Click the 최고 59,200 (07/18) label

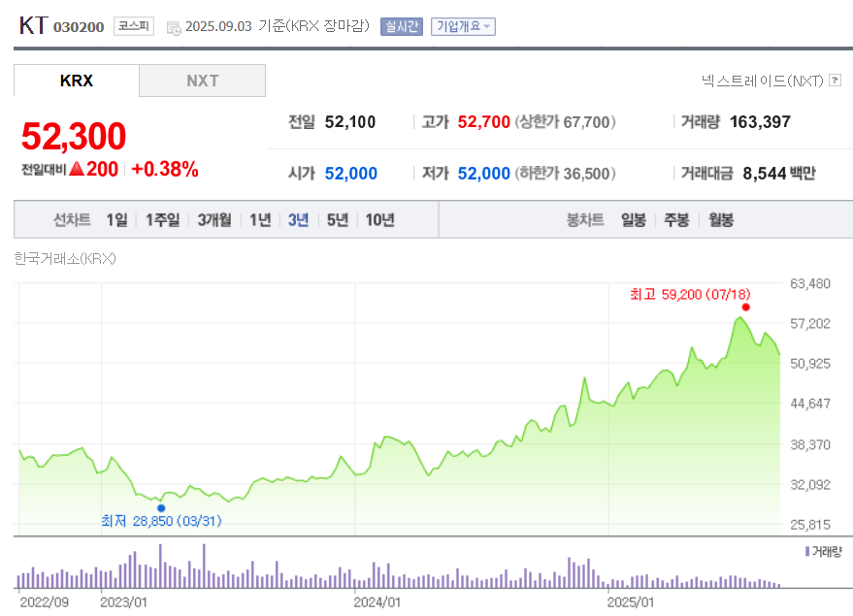pyautogui.click(x=690, y=294)
